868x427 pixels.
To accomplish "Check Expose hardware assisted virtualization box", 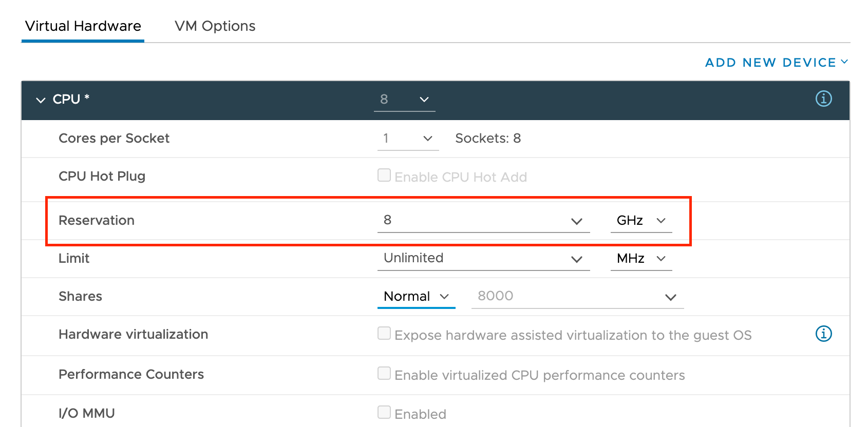I will point(384,334).
